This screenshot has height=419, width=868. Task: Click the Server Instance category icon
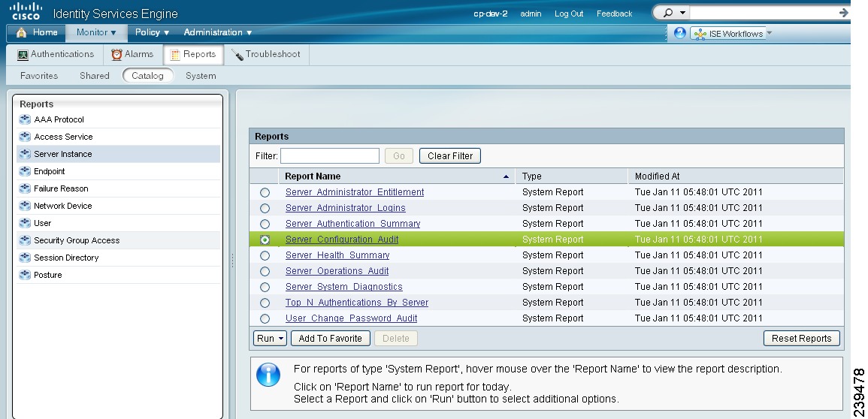(x=25, y=154)
